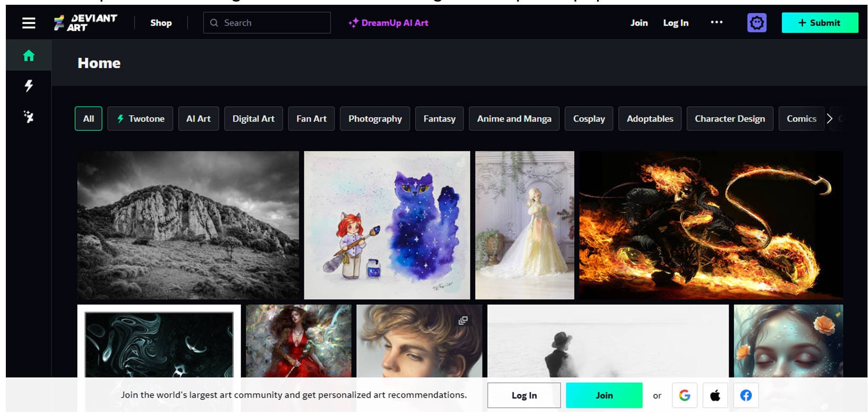The image size is (868, 413).
Task: Select the Cosplay category
Action: tap(589, 118)
